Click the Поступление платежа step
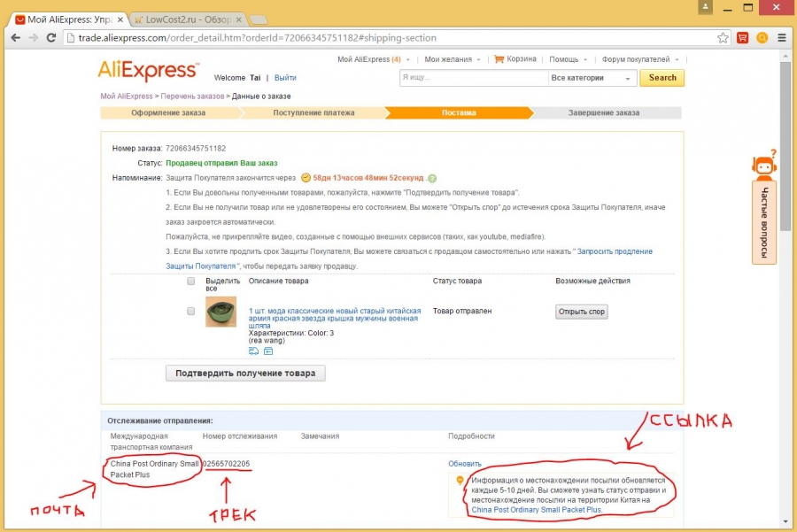The image size is (797, 532). point(313,112)
